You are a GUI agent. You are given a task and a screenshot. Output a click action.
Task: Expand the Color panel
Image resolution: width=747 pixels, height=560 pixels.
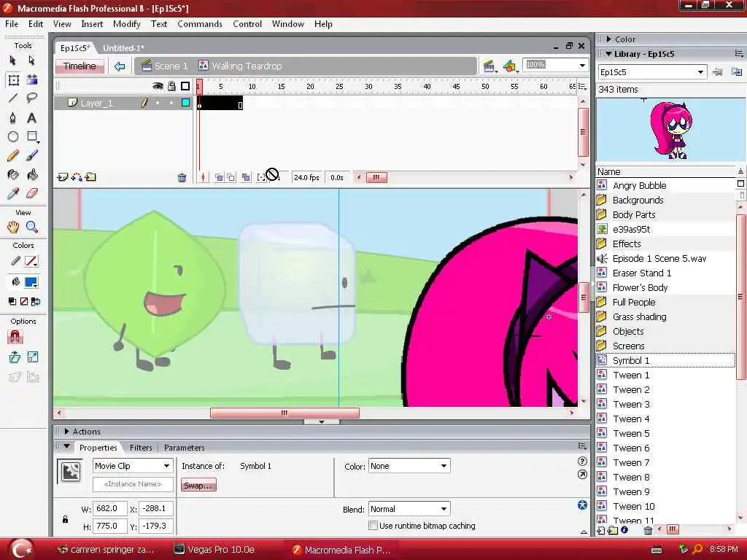pos(608,39)
